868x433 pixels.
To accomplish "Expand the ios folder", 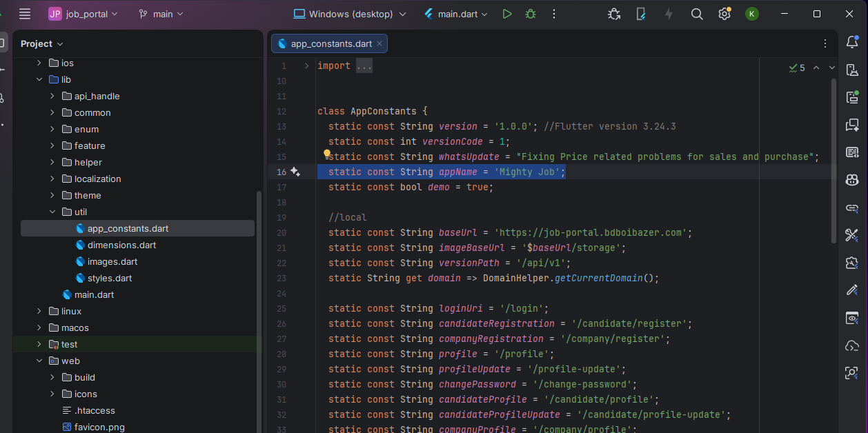I will (x=39, y=63).
